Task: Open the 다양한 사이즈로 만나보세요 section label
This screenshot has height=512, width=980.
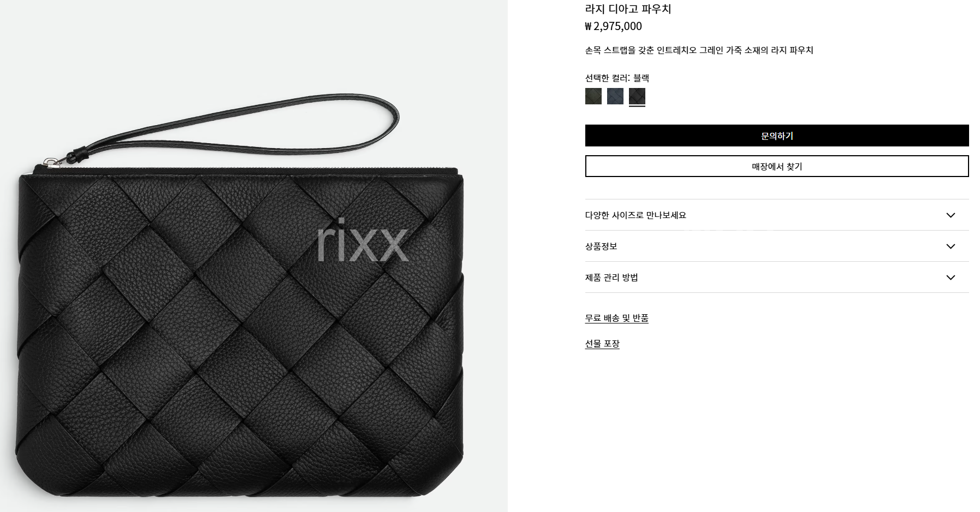Action: pos(635,215)
